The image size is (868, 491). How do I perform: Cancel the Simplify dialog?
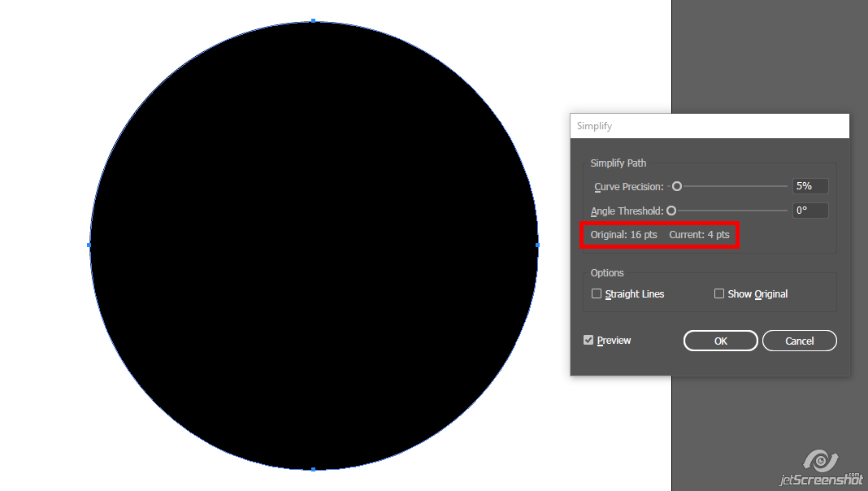[x=800, y=341]
